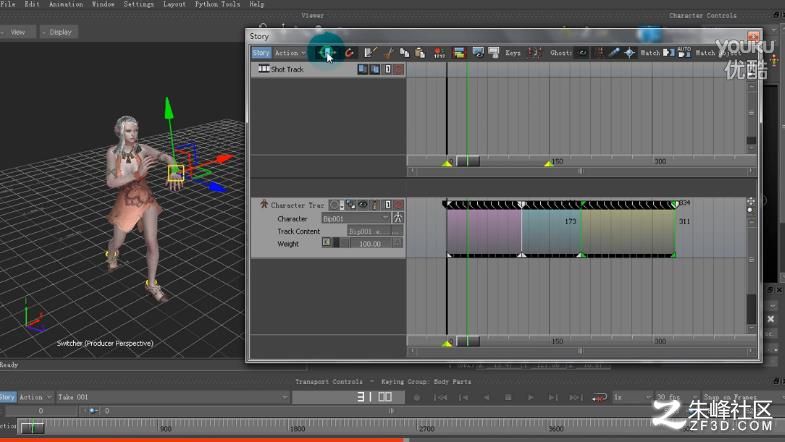Image resolution: width=785 pixels, height=442 pixels.
Task: Toggle the red loop playback icon
Action: (599, 397)
